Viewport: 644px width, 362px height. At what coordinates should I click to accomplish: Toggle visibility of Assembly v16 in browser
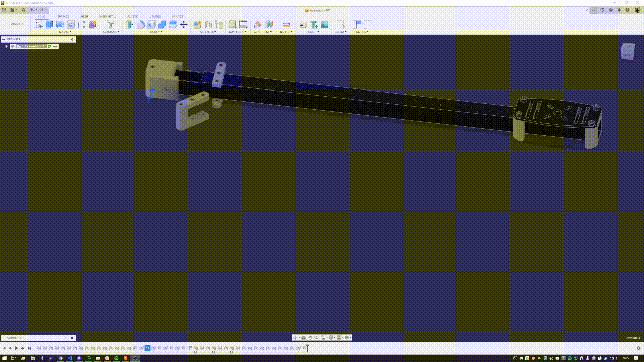tap(13, 46)
